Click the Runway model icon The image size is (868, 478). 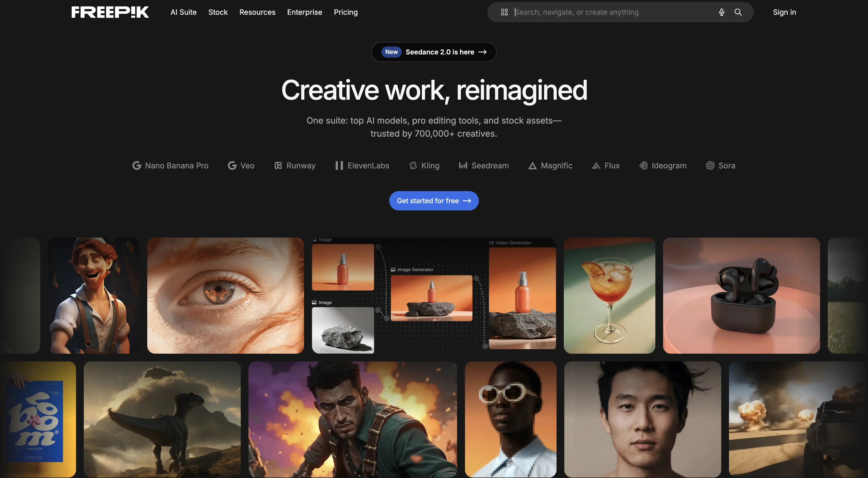click(x=278, y=166)
